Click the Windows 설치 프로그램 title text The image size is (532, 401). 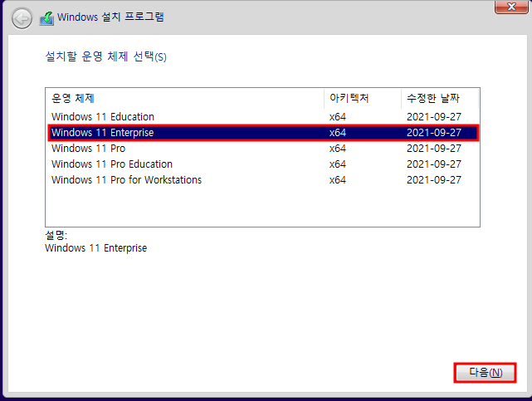coord(110,17)
